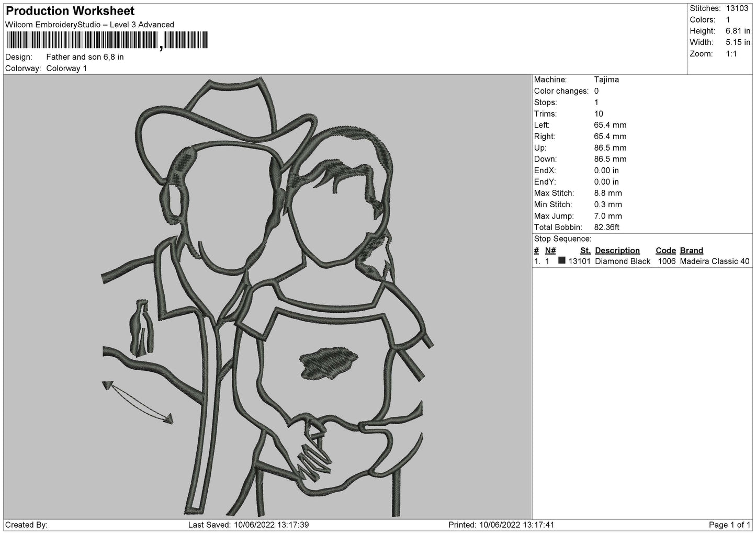
Task: Click the 'Colorway 1' value
Action: [x=67, y=69]
